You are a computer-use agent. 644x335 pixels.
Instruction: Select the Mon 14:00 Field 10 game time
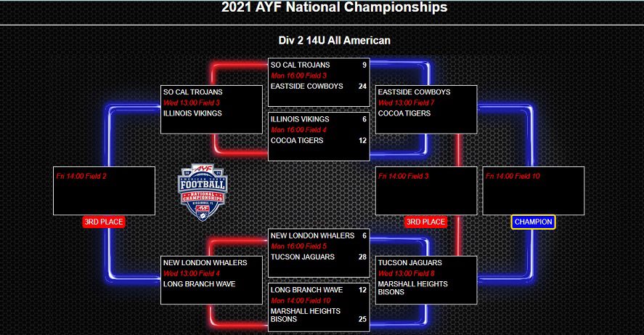(x=300, y=300)
